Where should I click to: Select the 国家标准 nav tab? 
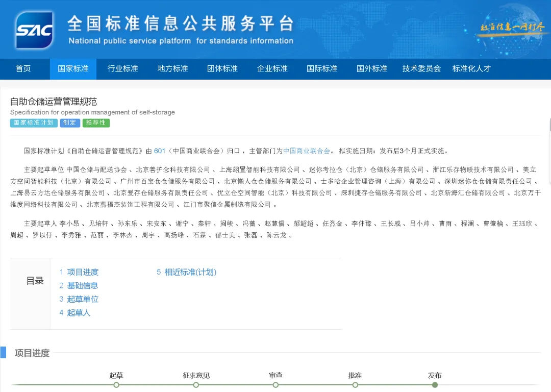pos(73,68)
